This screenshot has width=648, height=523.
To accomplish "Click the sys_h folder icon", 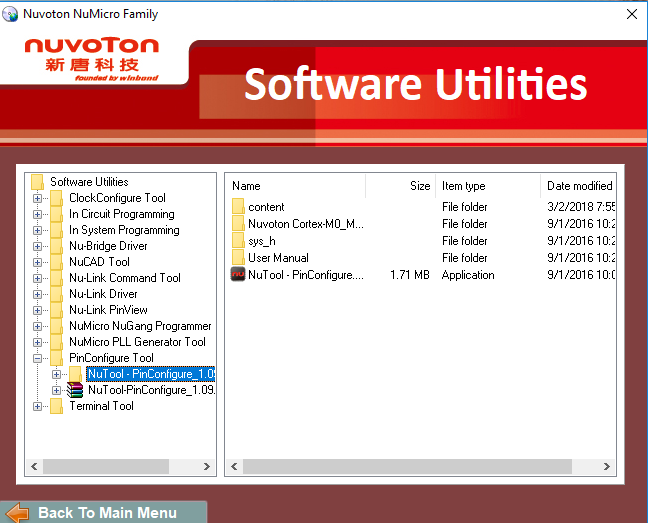I will (x=238, y=241).
